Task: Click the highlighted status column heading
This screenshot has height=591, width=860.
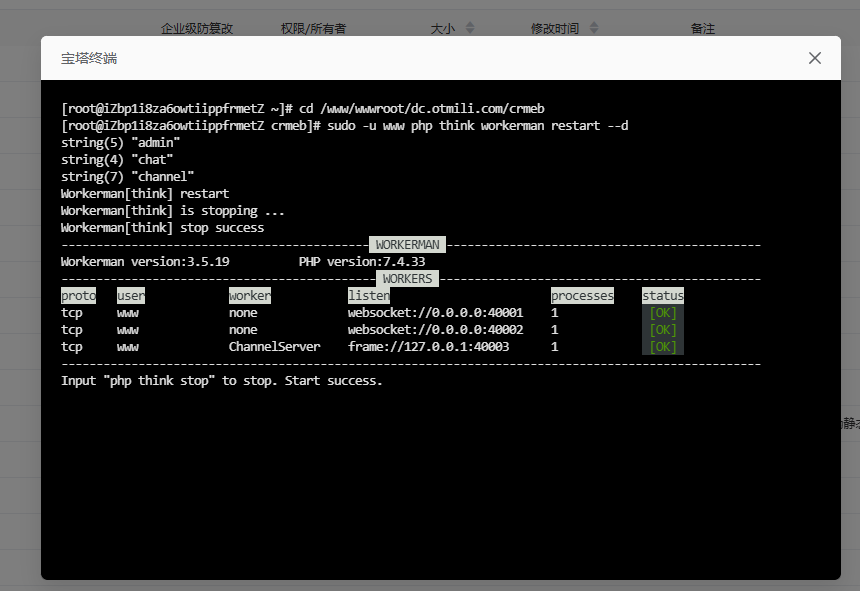Action: (662, 296)
